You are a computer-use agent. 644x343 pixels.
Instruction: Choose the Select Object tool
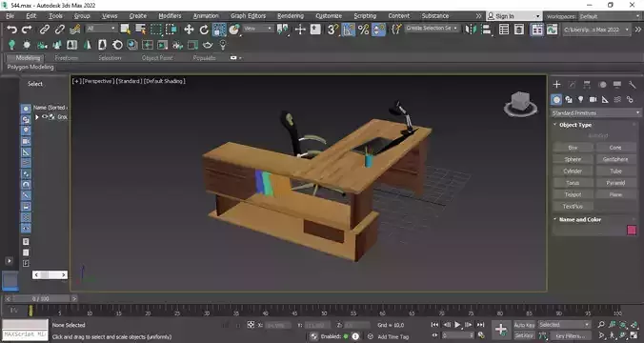pos(125,30)
